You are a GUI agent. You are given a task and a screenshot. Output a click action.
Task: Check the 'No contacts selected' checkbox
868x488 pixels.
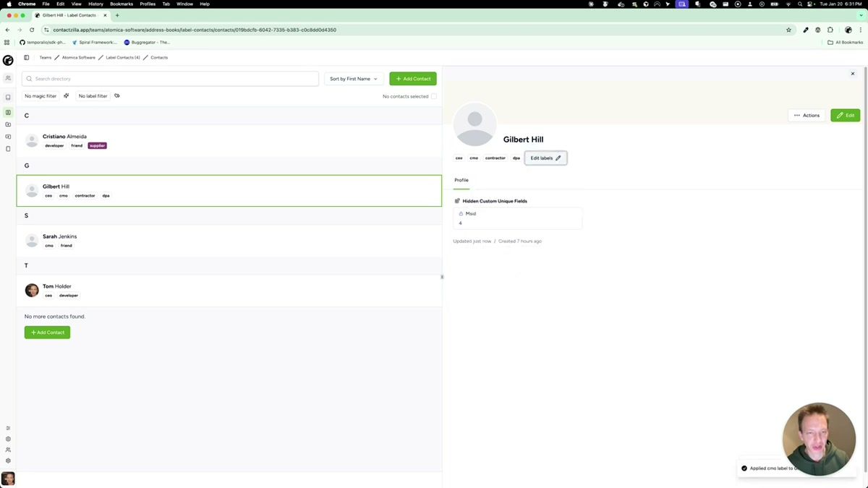(x=435, y=95)
